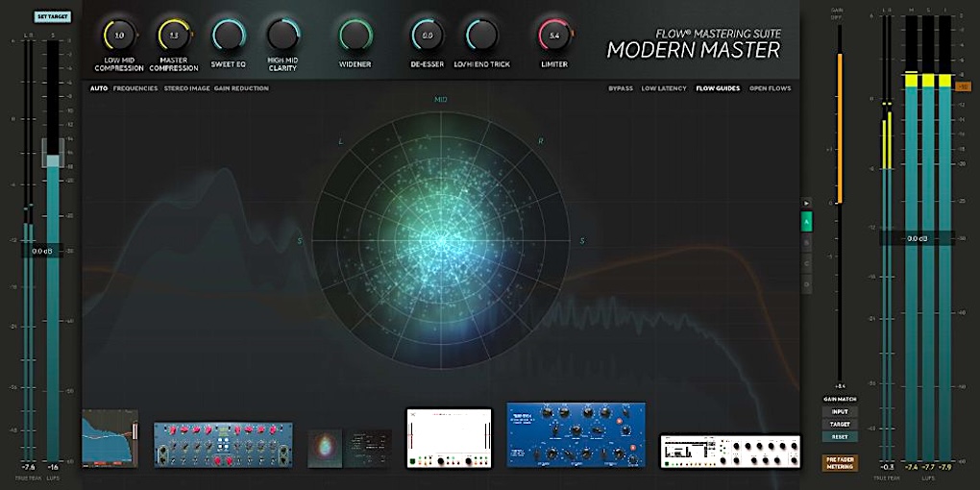This screenshot has height=490, width=980.
Task: Click the Gain Match Target button
Action: pyautogui.click(x=840, y=425)
